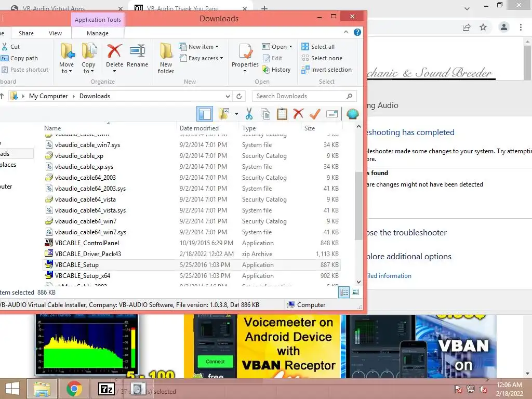This screenshot has height=399, width=532.
Task: Bookmark the page with Chrome's star icon
Action: 483,27
